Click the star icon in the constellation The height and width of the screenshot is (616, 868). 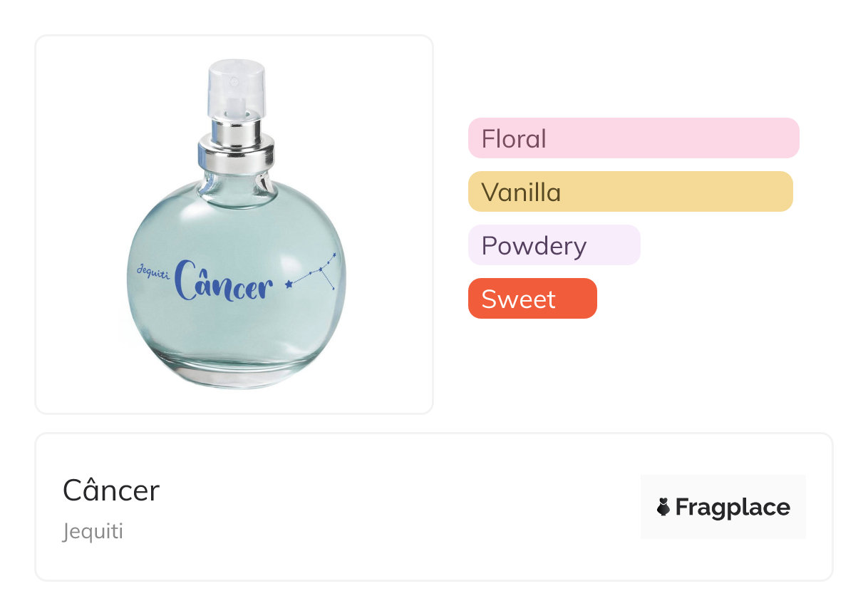point(289,284)
